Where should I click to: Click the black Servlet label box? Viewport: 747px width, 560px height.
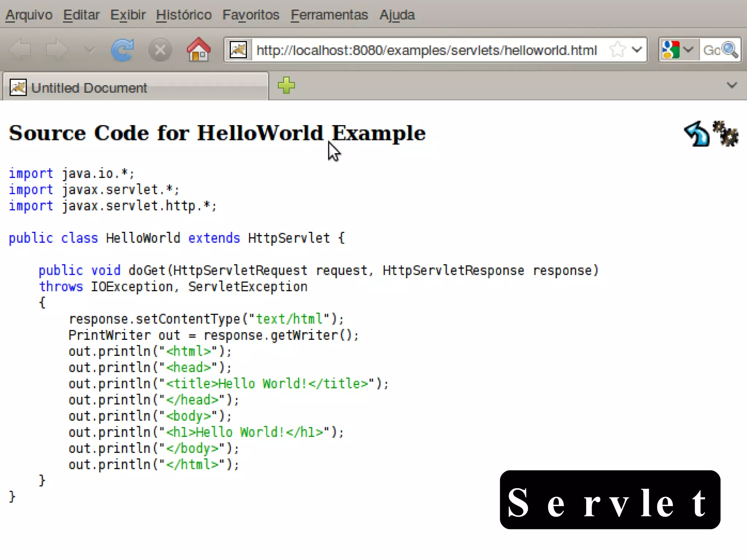[610, 499]
